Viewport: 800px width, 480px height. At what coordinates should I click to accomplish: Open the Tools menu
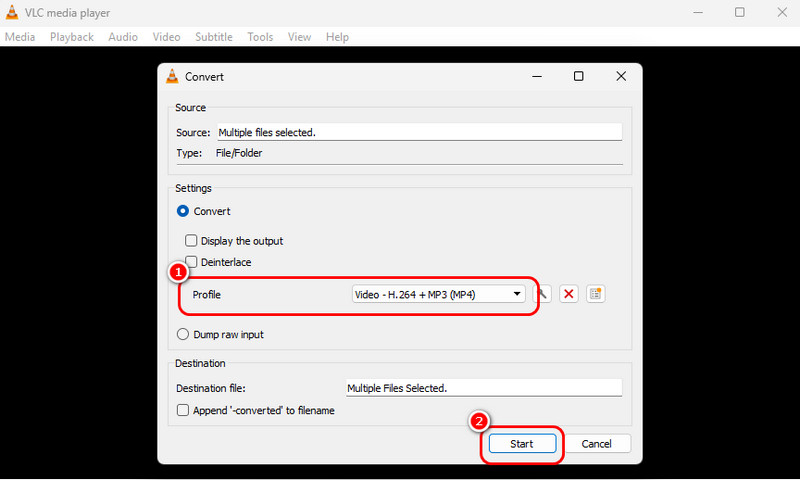[260, 37]
